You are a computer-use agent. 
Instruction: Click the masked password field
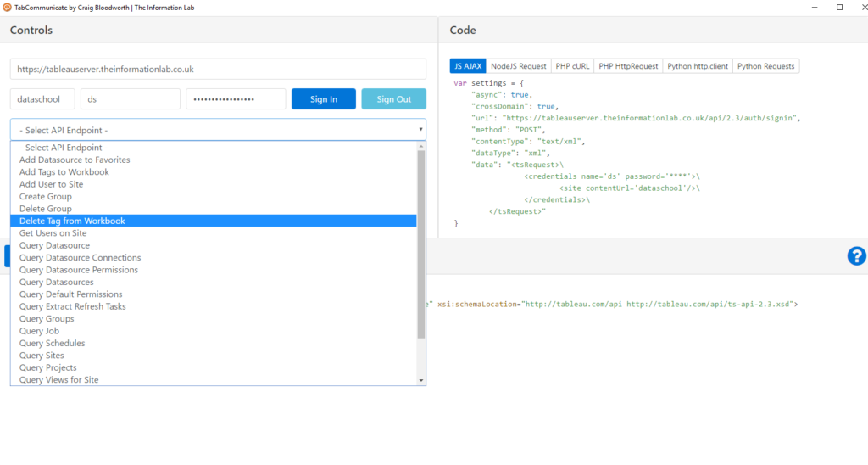click(x=236, y=99)
